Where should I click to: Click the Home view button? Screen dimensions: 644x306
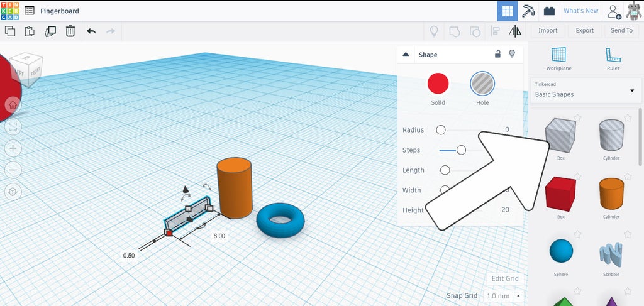(13, 105)
